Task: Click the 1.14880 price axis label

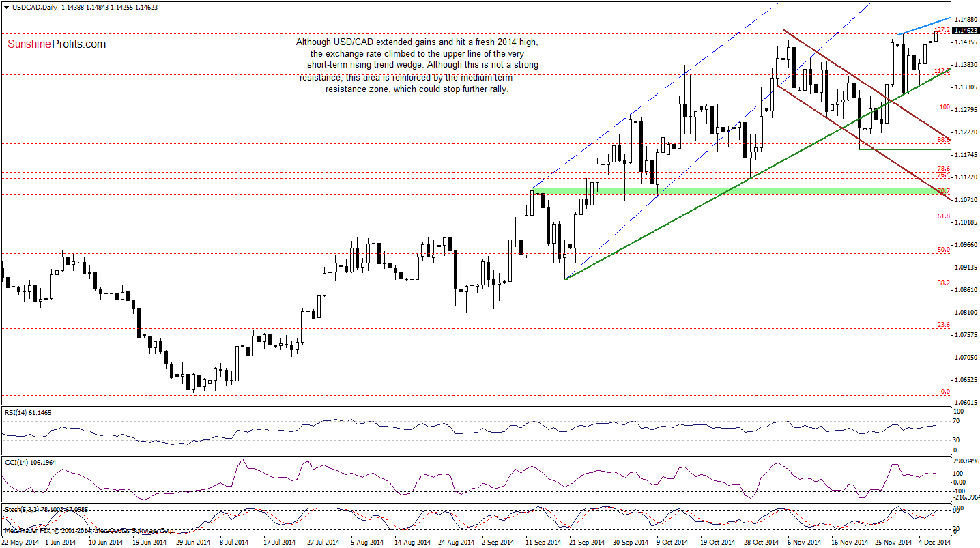Action: [966, 19]
